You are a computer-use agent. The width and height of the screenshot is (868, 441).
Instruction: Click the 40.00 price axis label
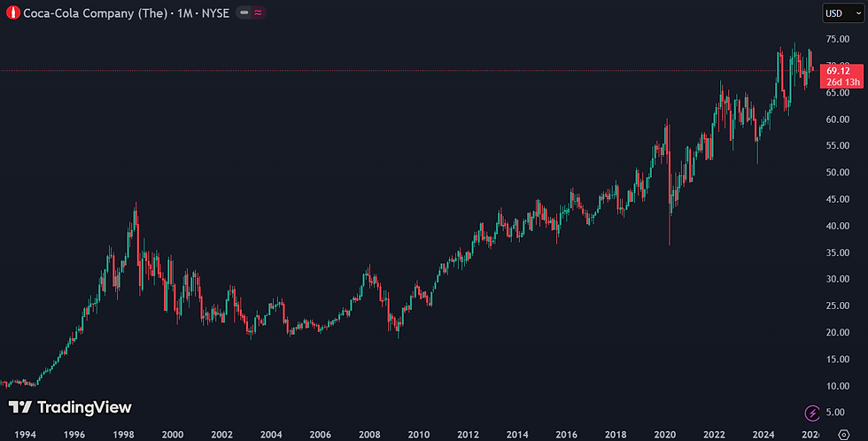(838, 226)
